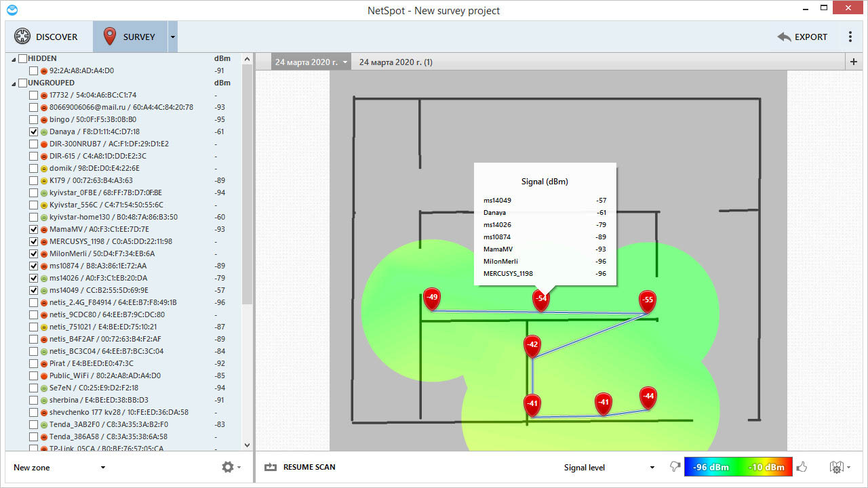Screen dimensions: 868x488
Task: Click the -96 dBm end of color scale
Action: (x=710, y=467)
